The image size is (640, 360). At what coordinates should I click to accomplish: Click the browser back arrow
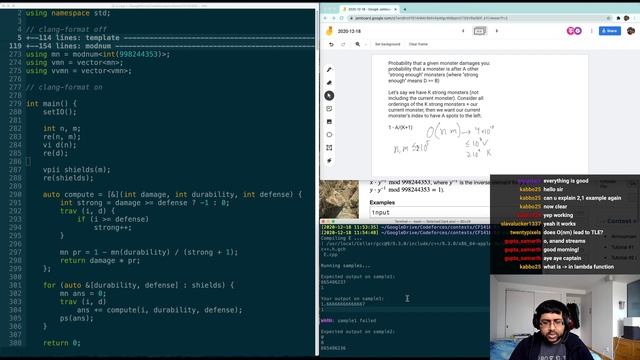pos(325,18)
